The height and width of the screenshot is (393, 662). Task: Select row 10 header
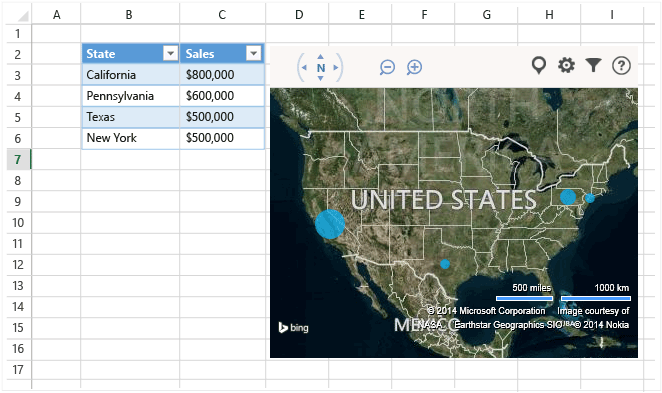(18, 222)
